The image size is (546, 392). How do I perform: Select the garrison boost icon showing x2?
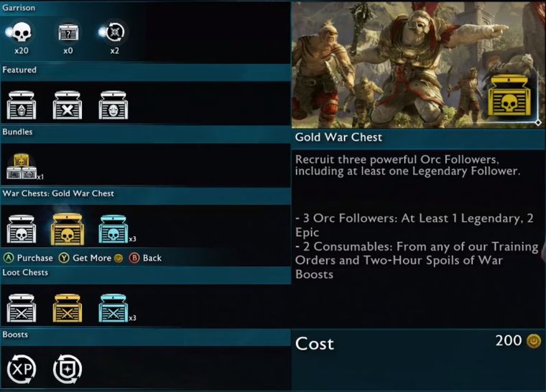(114, 32)
